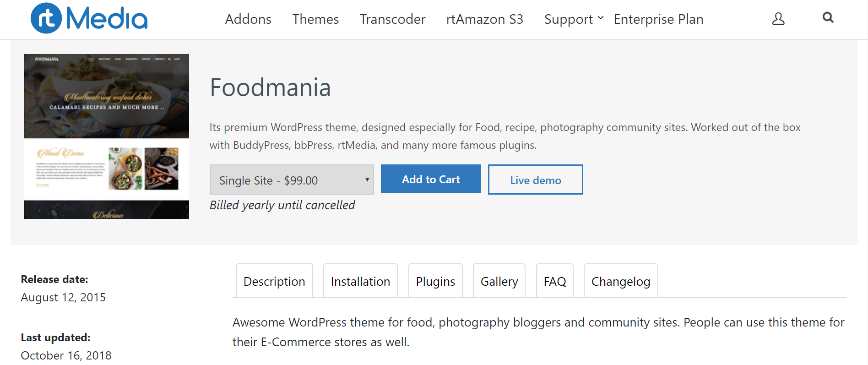
Task: Open the Enterprise Plan page
Action: click(658, 19)
